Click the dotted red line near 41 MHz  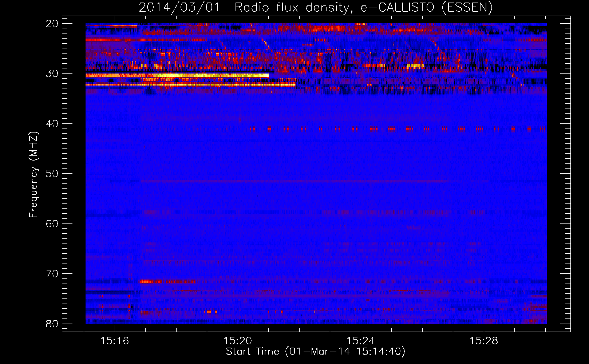click(x=398, y=128)
